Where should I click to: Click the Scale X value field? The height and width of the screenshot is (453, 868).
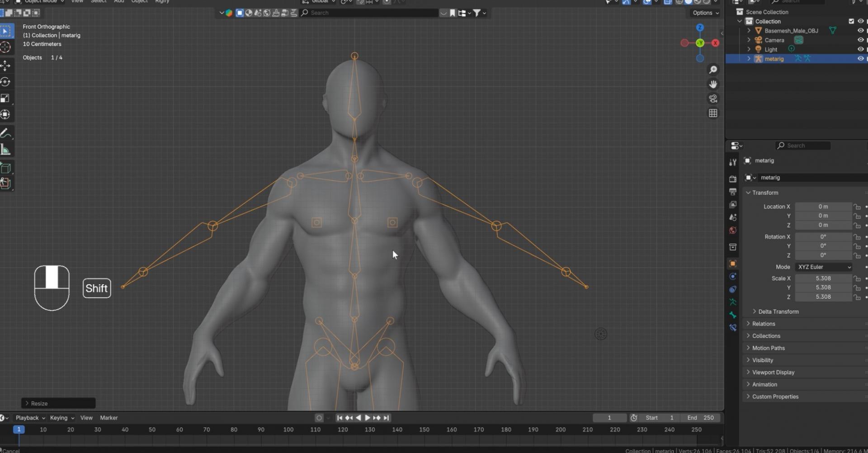click(823, 278)
